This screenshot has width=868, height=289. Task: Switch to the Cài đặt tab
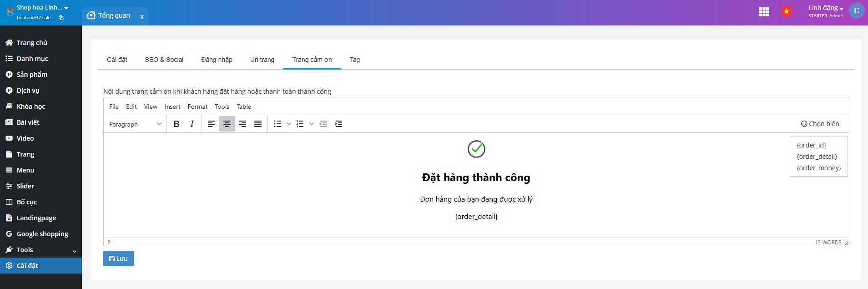point(117,60)
